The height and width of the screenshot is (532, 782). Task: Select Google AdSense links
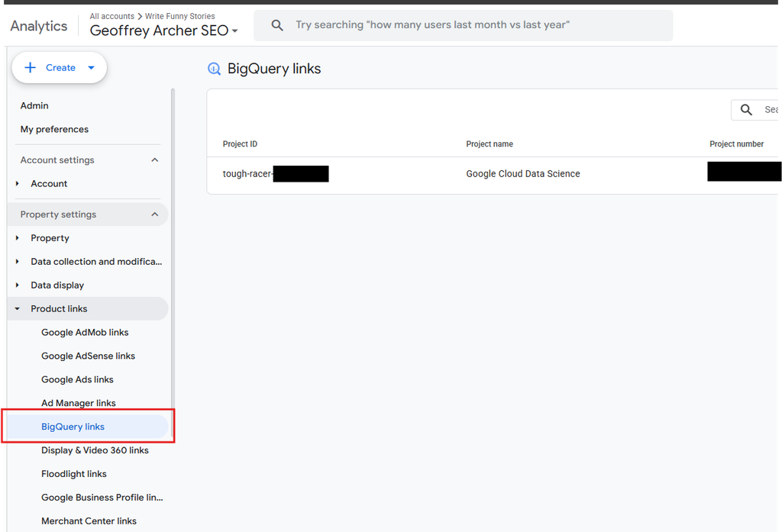89,356
